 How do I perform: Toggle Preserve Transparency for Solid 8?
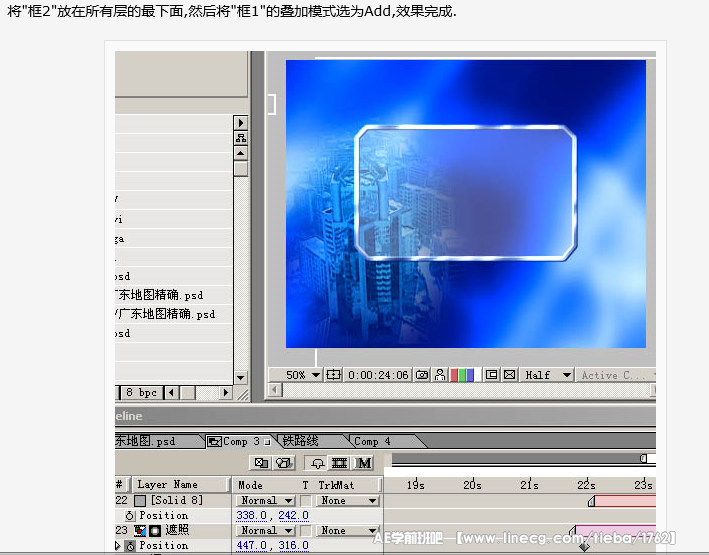[306, 501]
